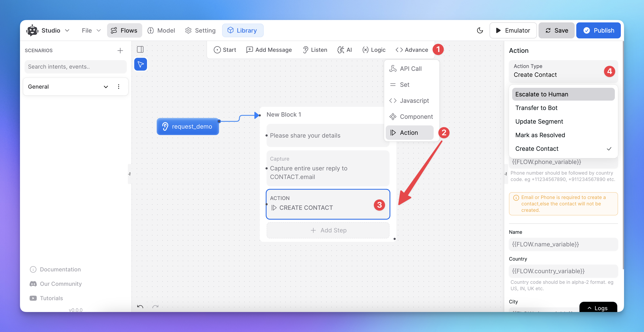Select Transfer to Bot option
The image size is (644, 332).
563,108
